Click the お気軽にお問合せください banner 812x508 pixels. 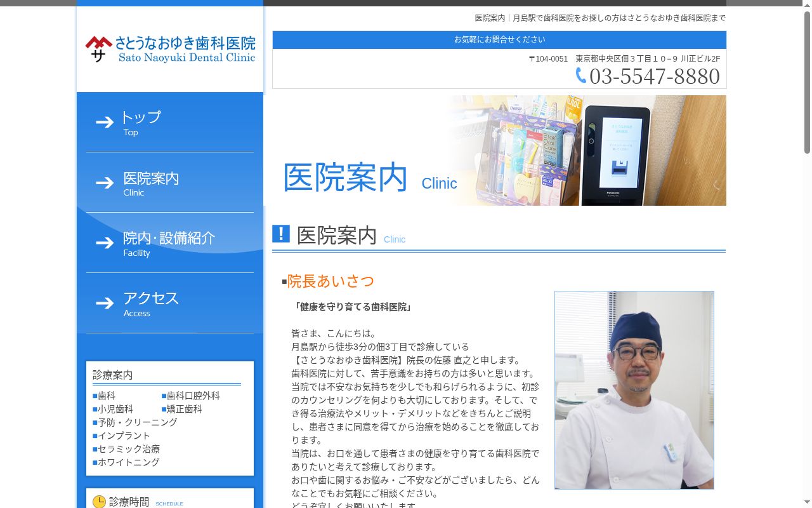pyautogui.click(x=499, y=39)
